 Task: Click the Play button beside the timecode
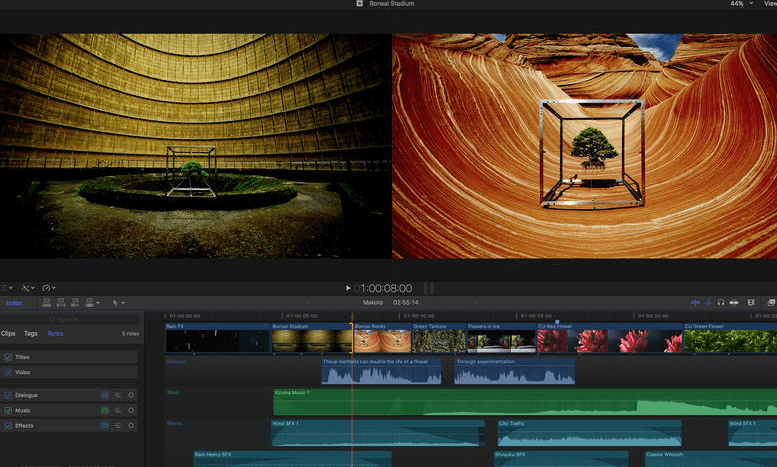[347, 288]
